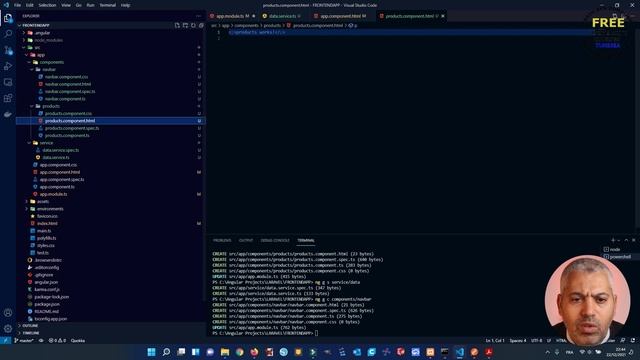
Task: Open Firefox from the taskbar
Action: click(254, 352)
